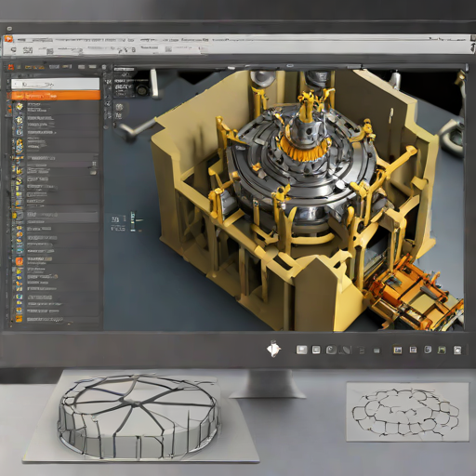
Task: Expand the first tree item with gear icon
Action: click(x=55, y=107)
